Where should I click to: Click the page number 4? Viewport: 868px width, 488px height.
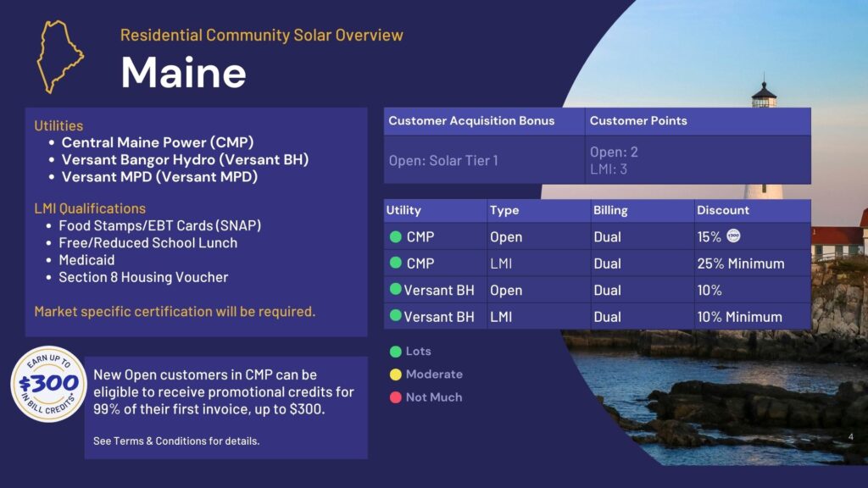click(x=851, y=436)
